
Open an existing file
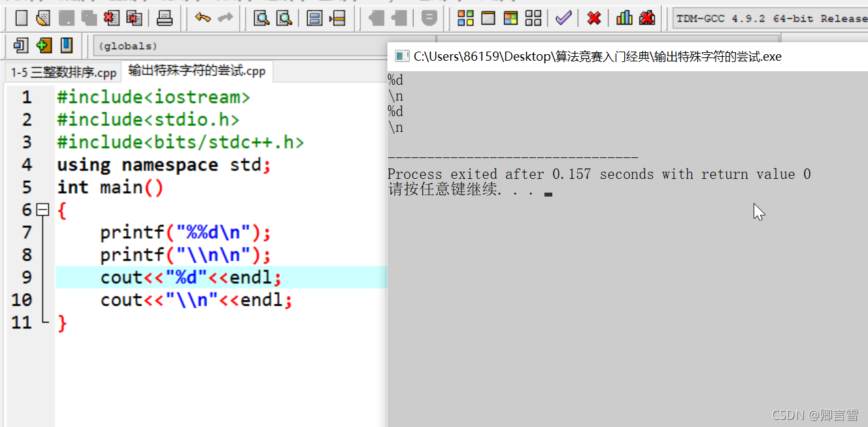click(43, 18)
